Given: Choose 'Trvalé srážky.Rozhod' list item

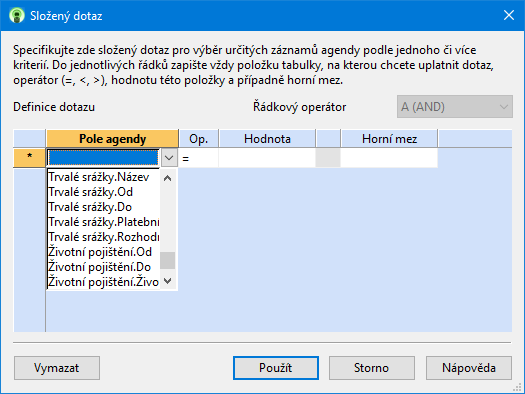Looking at the screenshot, I should click(103, 237).
